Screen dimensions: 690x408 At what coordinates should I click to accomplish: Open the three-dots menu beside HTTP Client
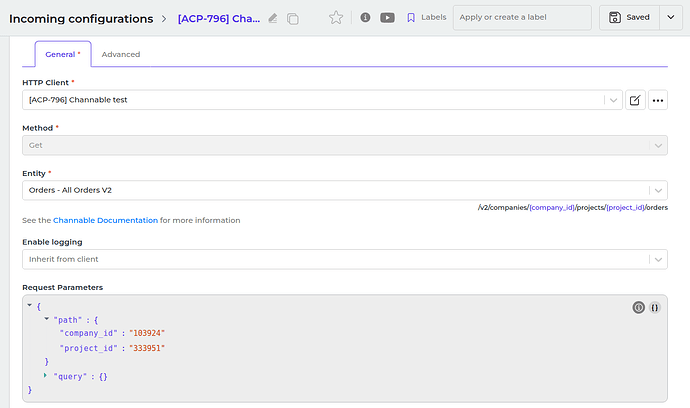(657, 100)
